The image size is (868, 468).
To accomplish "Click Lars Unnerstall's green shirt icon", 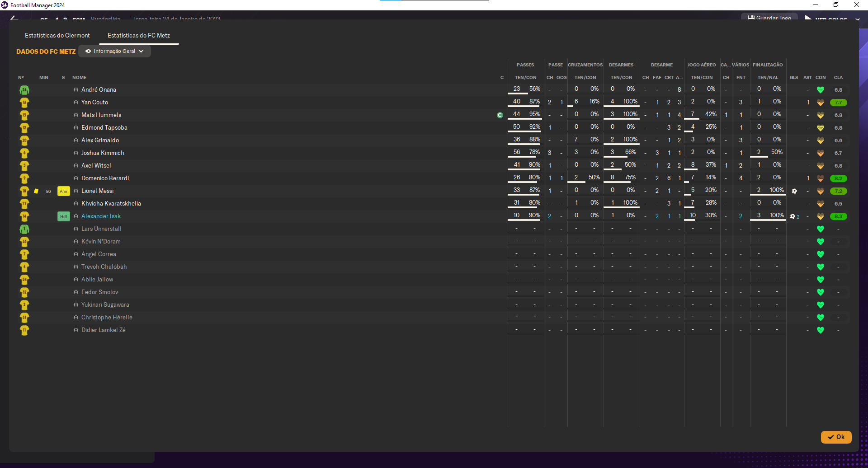I will click(24, 229).
